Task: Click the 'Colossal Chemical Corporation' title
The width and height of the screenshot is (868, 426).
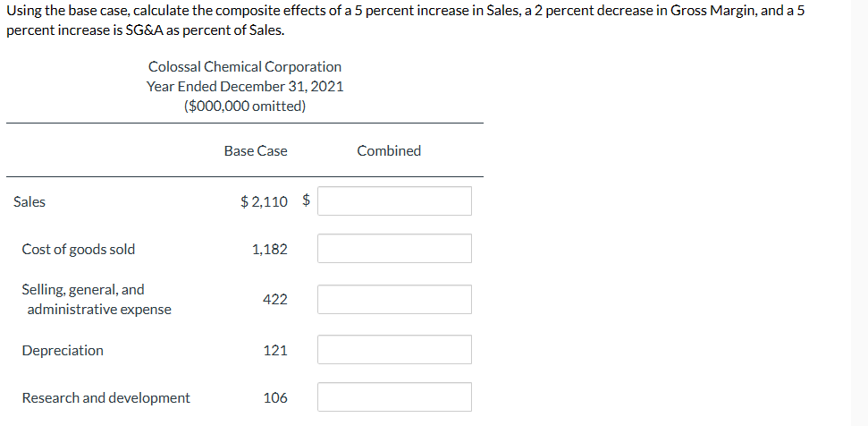Action: coord(245,67)
